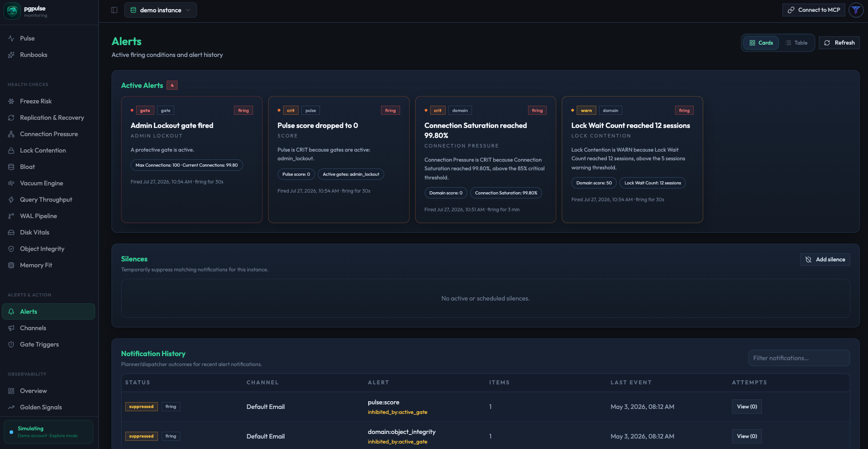Click the Channels megaphone icon
This screenshot has height=449, width=868.
[11, 328]
